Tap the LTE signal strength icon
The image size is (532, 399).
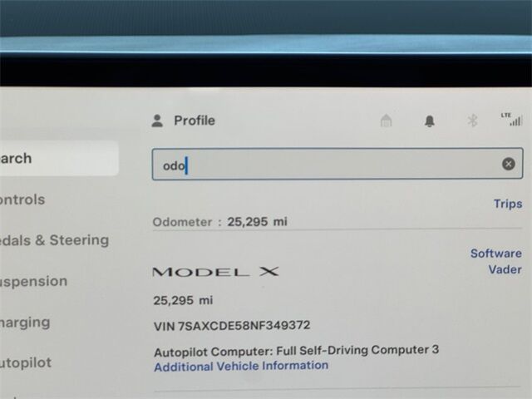point(512,119)
